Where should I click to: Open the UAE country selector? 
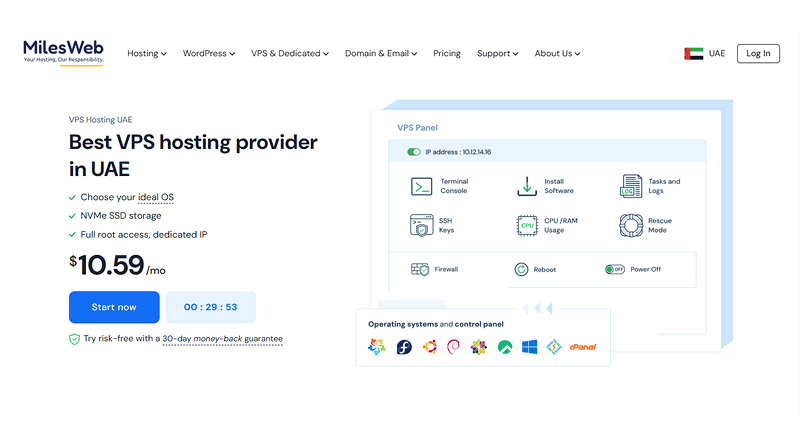[705, 54]
